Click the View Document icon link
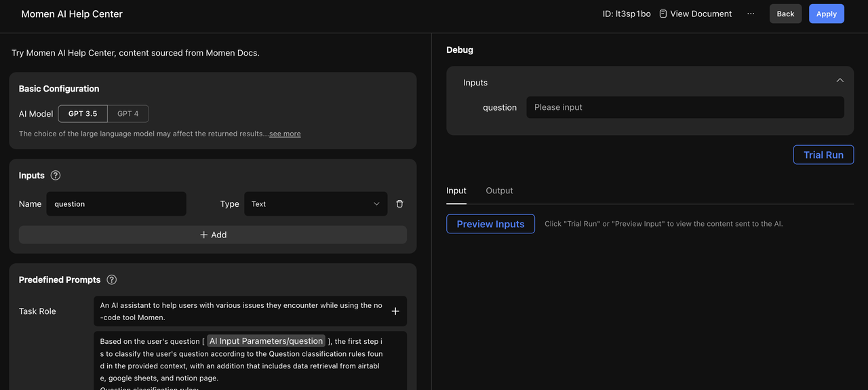Viewport: 868px width, 390px height. tap(695, 14)
